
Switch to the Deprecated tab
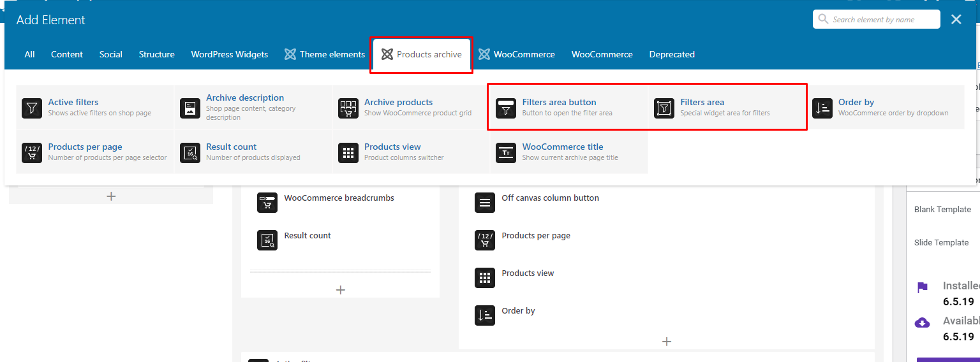pyautogui.click(x=672, y=54)
